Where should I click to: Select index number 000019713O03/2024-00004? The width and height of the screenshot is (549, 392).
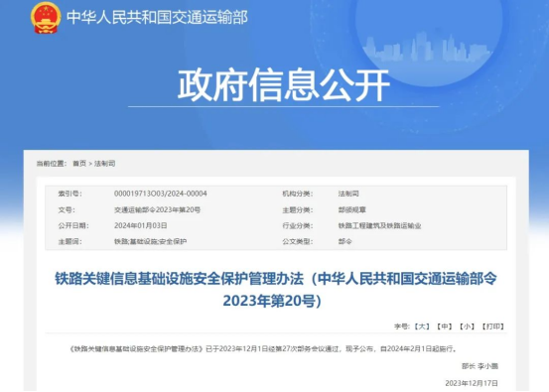coord(161,194)
